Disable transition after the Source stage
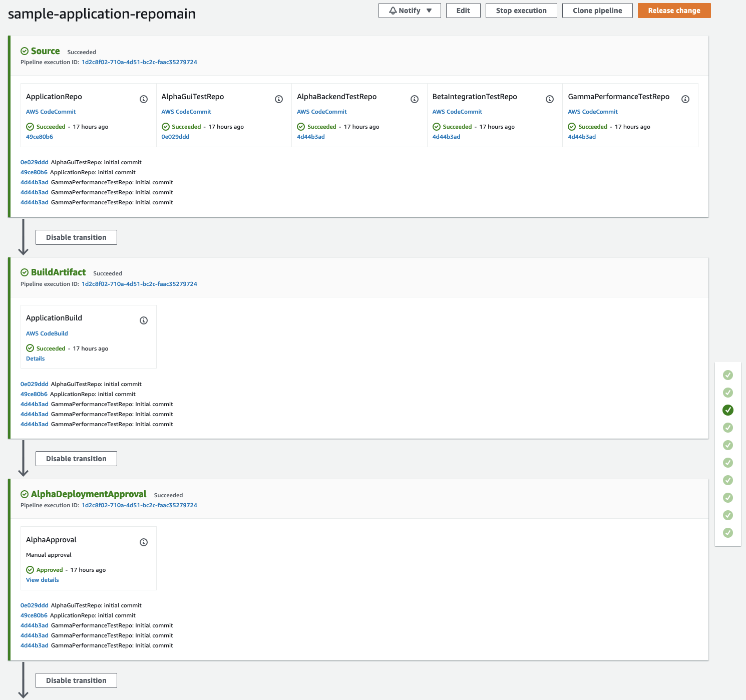The image size is (746, 700). 76,237
